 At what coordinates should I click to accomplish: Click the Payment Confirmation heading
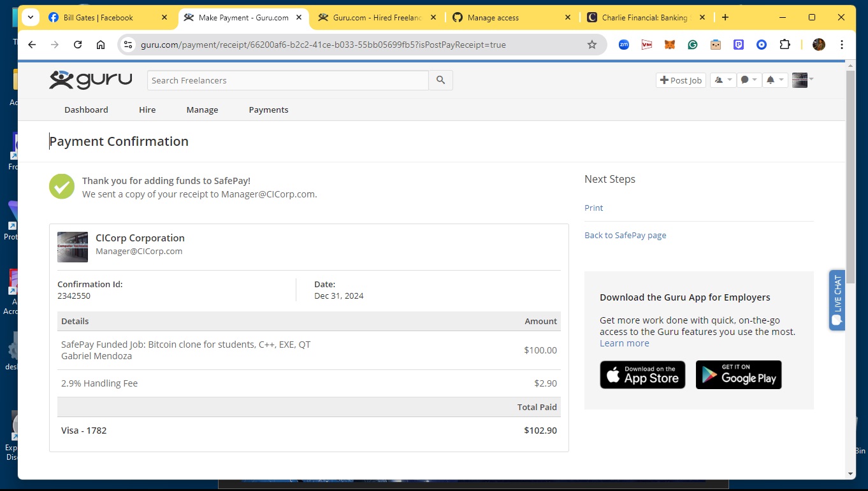[x=119, y=141]
